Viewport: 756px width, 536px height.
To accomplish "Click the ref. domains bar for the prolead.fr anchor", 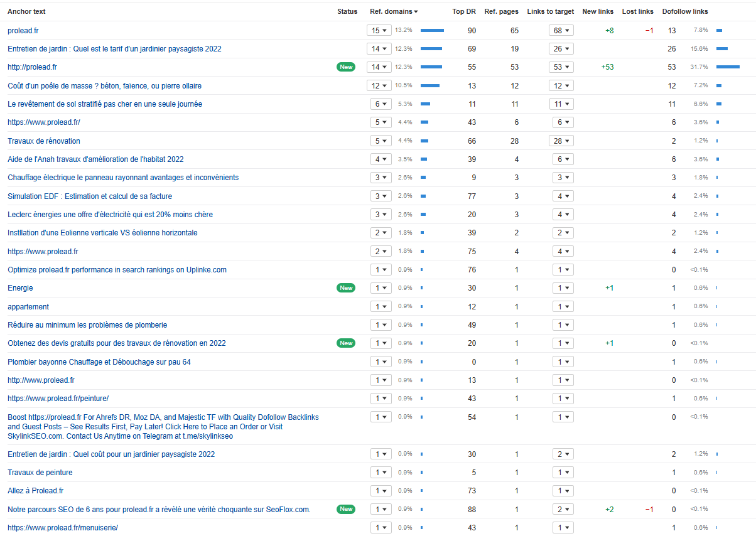I will (x=432, y=30).
